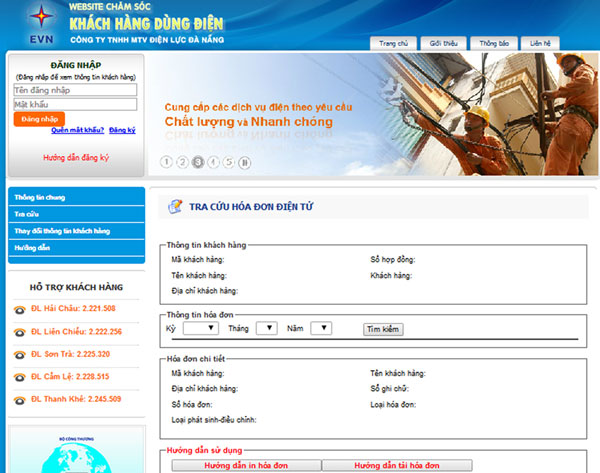This screenshot has width=600, height=473.
Task: Click the Loại phát sinh-điều chỉnh label
Action: tap(214, 420)
